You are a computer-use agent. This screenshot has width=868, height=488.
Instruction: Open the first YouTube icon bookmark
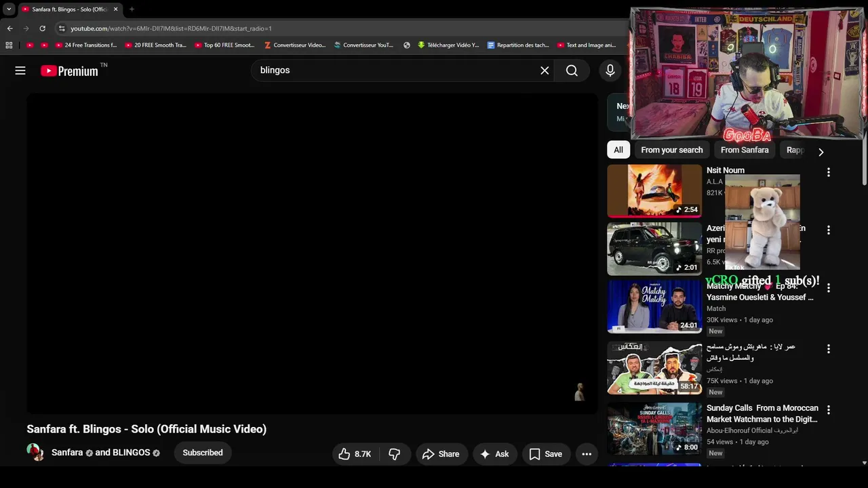coord(30,45)
